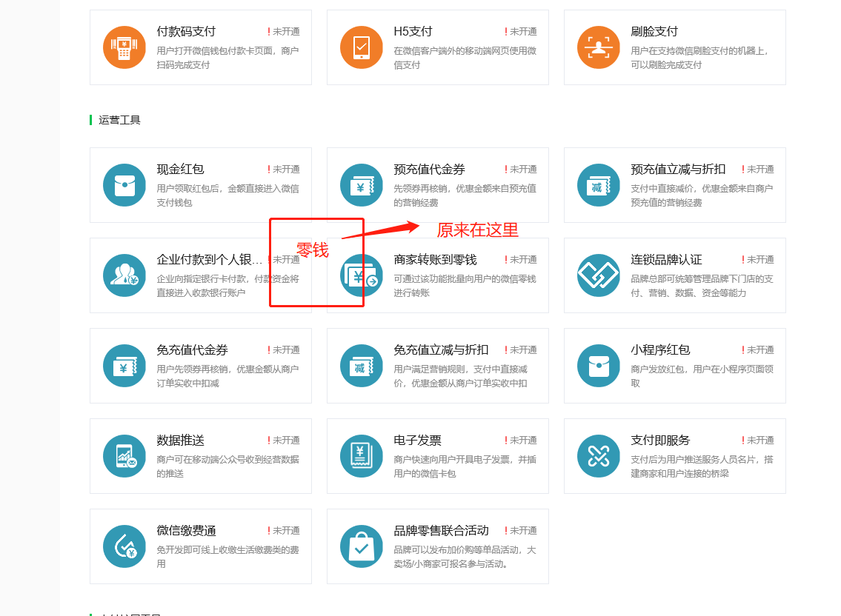
Task: Open the 支付即服务 product title
Action: click(x=660, y=441)
